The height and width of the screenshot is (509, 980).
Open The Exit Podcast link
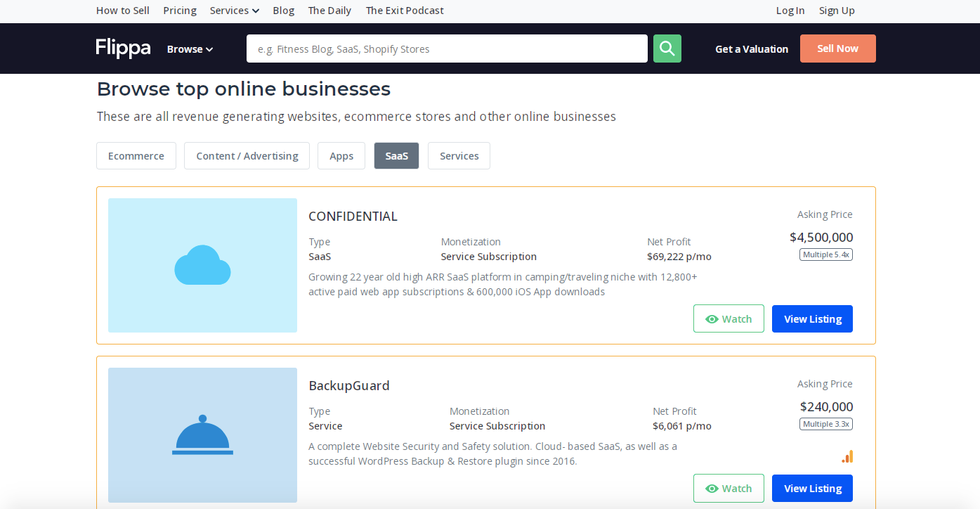click(405, 11)
